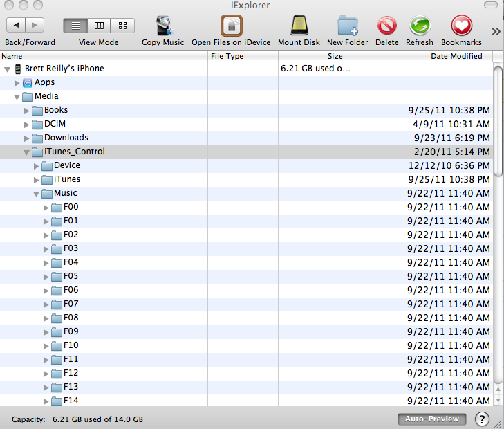The image size is (504, 429).
Task: Expand the Downloads folder
Action: [27, 138]
